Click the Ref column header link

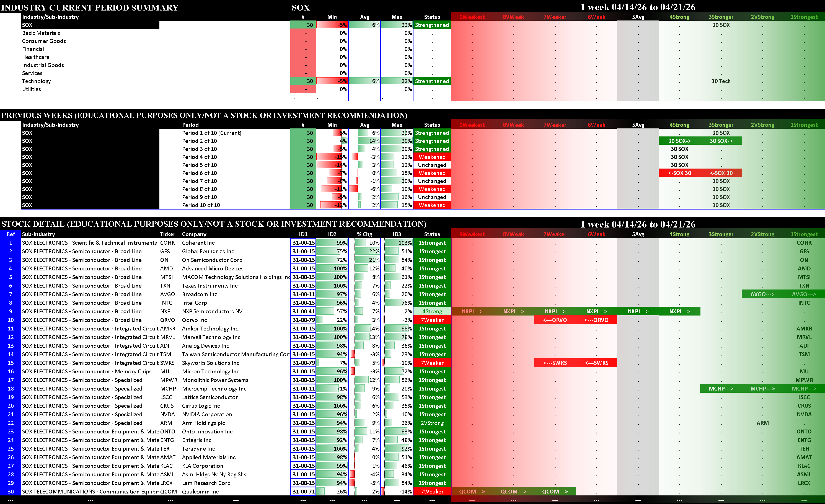[11, 234]
